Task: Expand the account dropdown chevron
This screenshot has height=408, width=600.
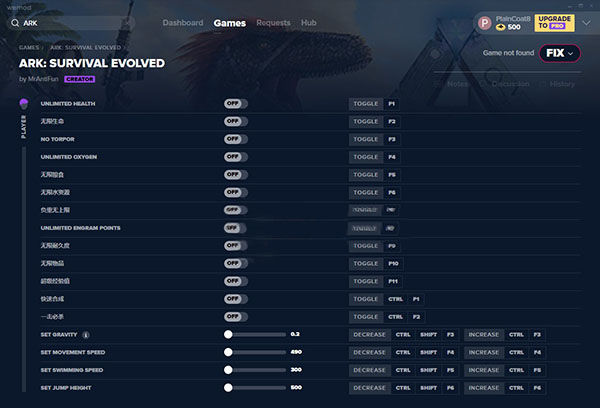Action: tap(586, 23)
